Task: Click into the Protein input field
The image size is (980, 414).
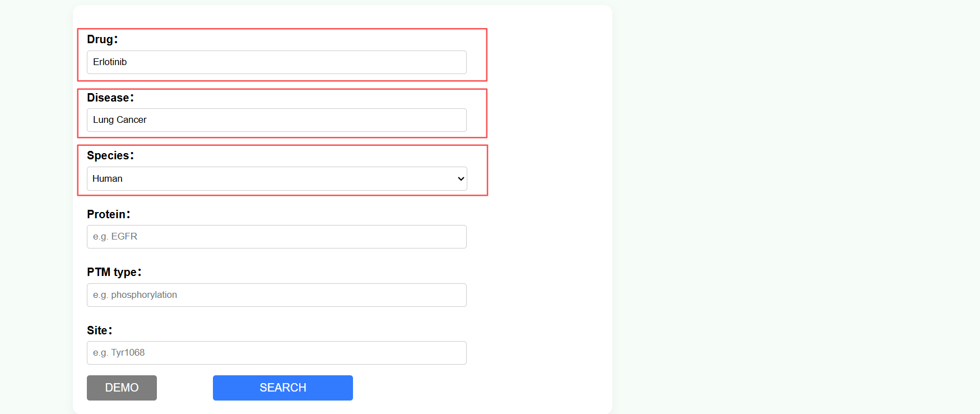Action: point(277,237)
